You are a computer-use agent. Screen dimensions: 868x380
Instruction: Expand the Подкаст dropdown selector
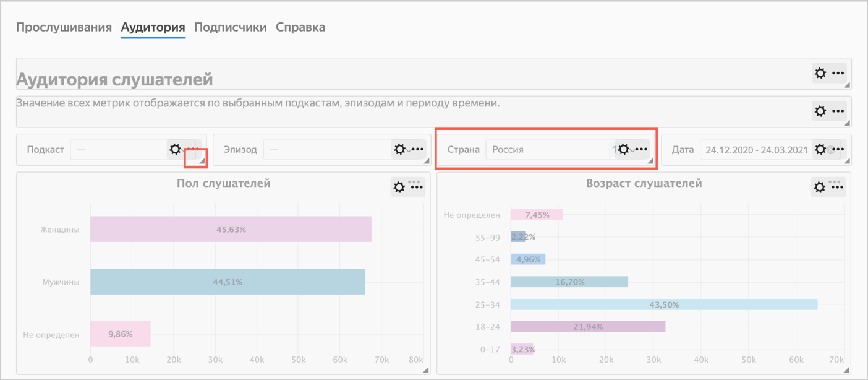point(117,150)
